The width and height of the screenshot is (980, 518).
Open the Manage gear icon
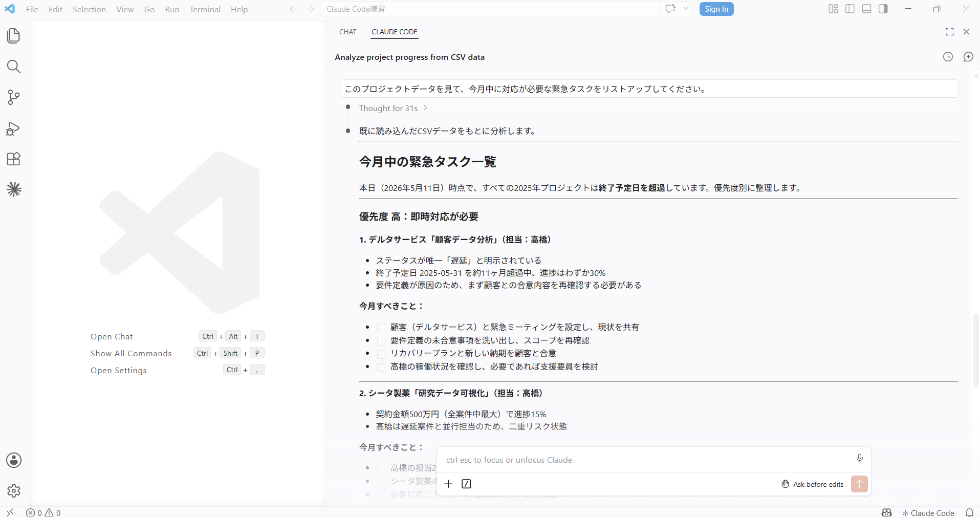click(14, 491)
